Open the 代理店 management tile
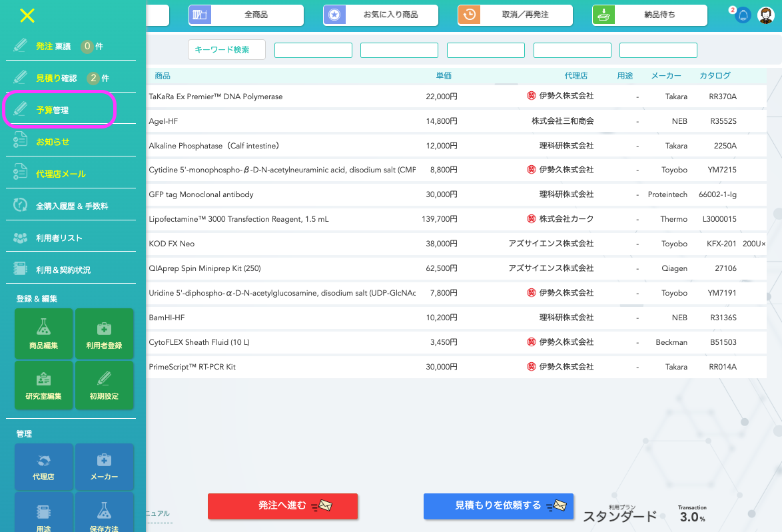 pos(43,466)
